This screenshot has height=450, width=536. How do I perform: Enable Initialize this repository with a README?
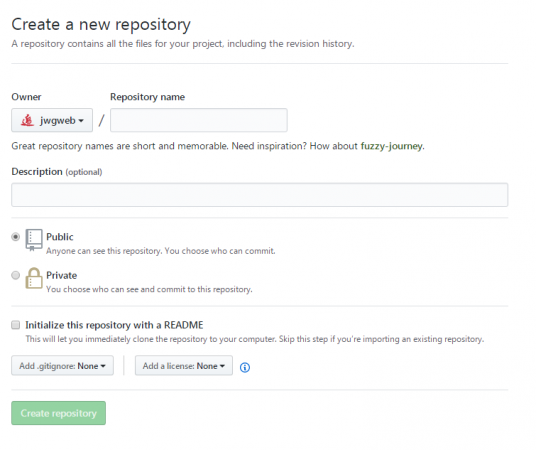(15, 325)
